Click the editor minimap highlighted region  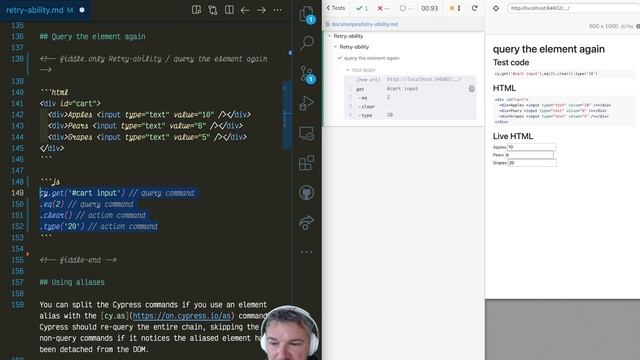click(x=287, y=115)
